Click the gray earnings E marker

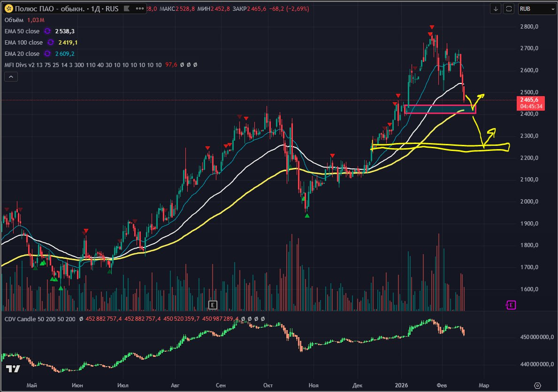click(213, 305)
